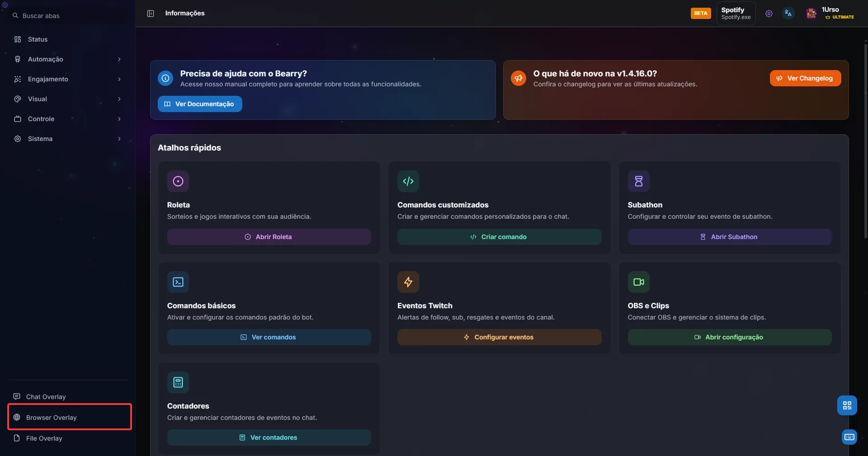Click the Subathon Twitch icon
The width and height of the screenshot is (868, 456).
(x=638, y=181)
